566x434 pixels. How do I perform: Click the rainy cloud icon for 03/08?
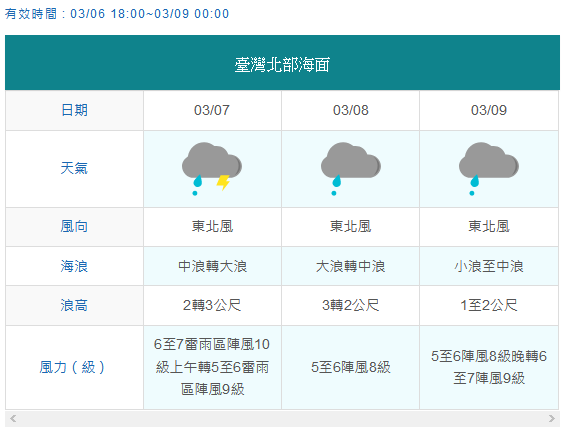click(x=351, y=169)
